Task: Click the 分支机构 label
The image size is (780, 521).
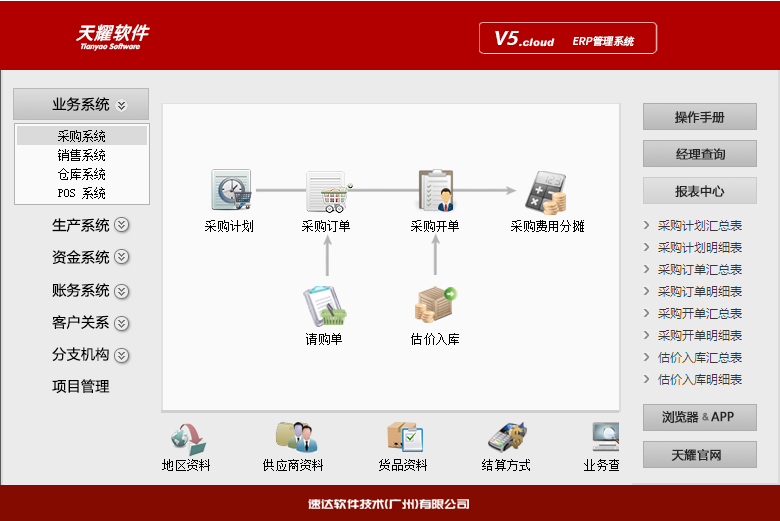Action: click(x=81, y=354)
